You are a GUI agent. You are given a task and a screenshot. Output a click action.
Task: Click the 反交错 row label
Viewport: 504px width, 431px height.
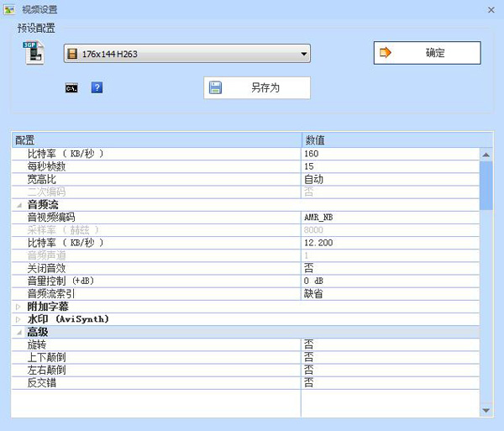pos(42,383)
